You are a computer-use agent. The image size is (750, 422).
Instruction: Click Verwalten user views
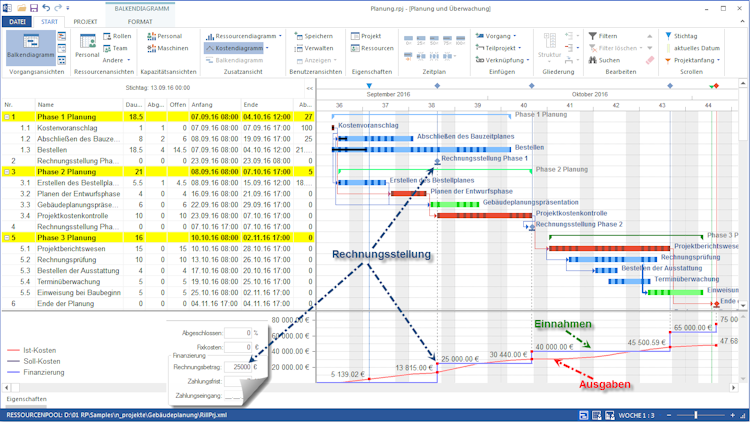(x=314, y=48)
